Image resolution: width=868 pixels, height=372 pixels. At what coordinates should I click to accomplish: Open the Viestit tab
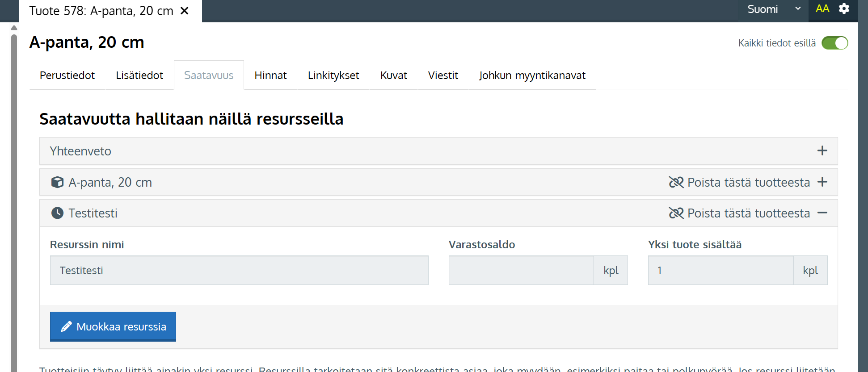click(x=443, y=75)
